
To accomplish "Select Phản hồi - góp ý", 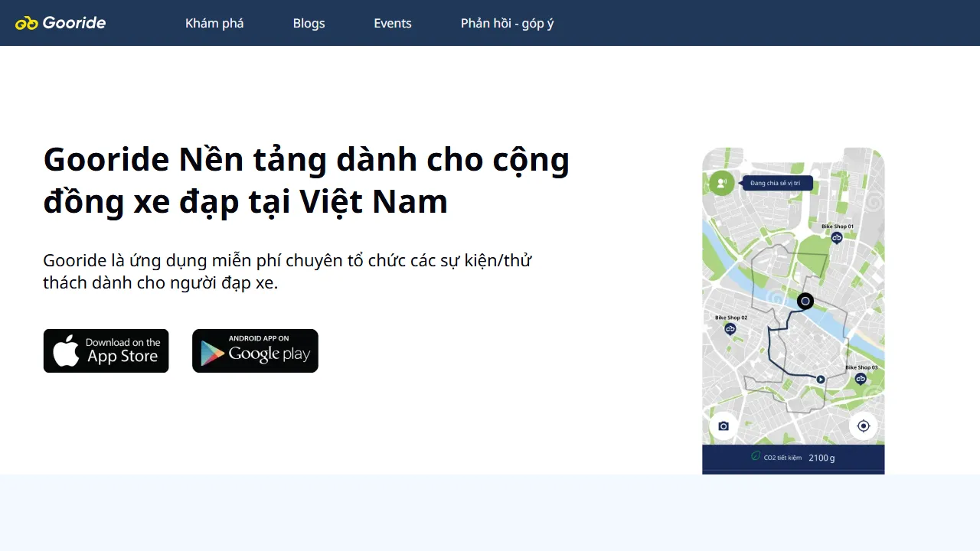I will (507, 23).
